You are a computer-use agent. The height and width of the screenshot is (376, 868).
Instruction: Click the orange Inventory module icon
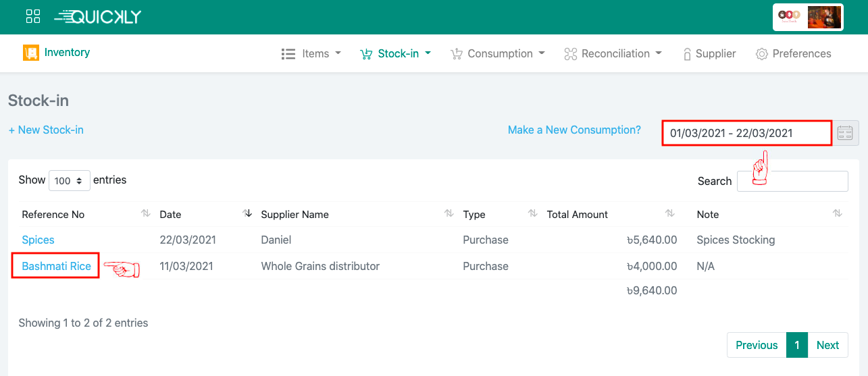click(x=30, y=53)
